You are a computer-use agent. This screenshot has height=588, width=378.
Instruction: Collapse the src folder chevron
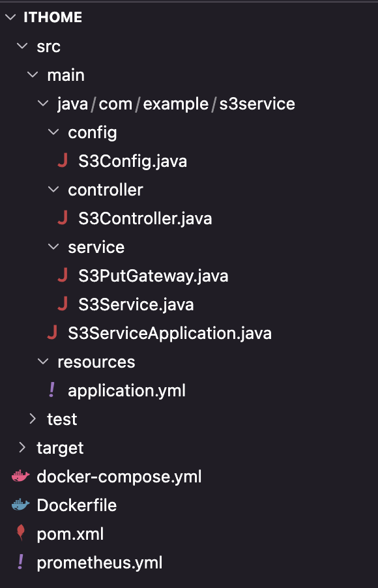coord(23,46)
